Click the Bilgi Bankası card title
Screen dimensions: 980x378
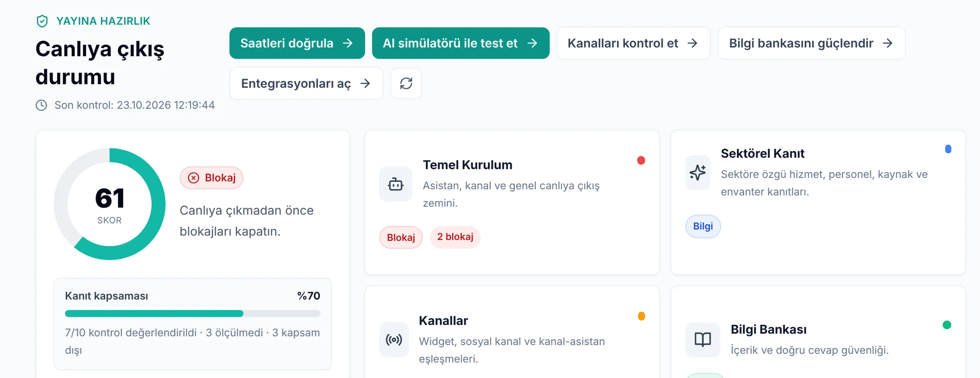tap(769, 329)
